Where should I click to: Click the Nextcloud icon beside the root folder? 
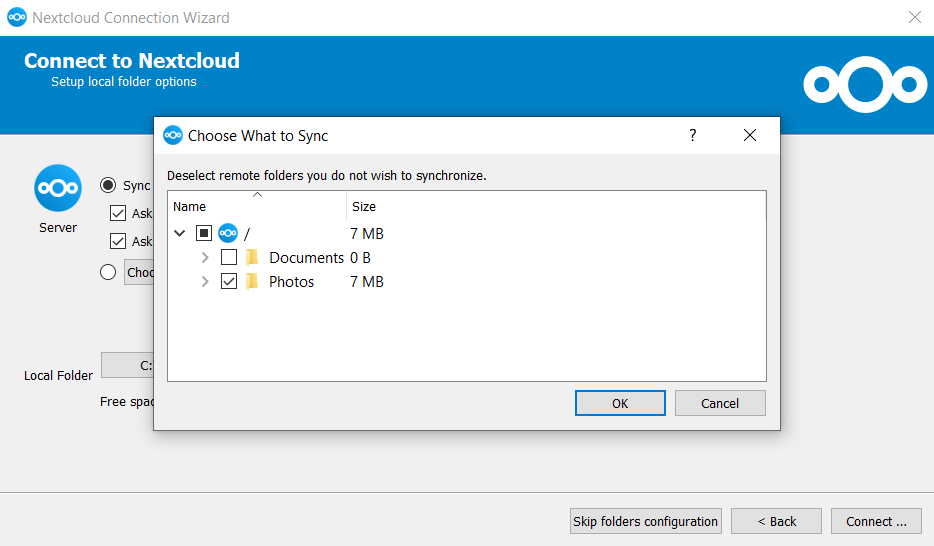228,234
